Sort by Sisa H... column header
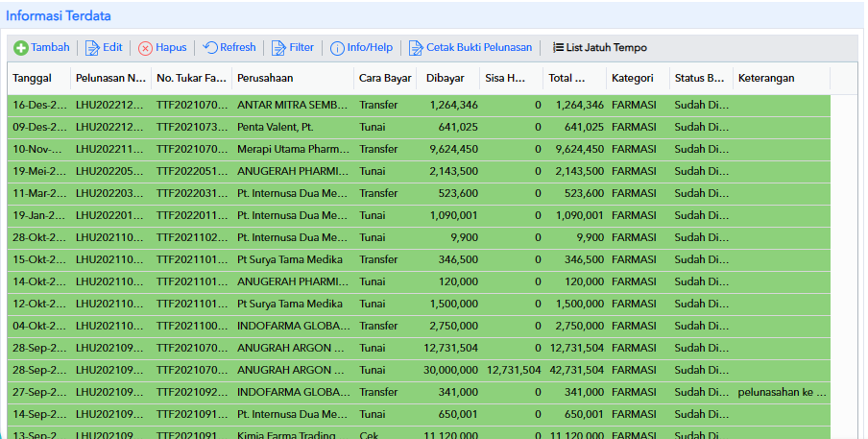868x439 pixels. (512, 78)
